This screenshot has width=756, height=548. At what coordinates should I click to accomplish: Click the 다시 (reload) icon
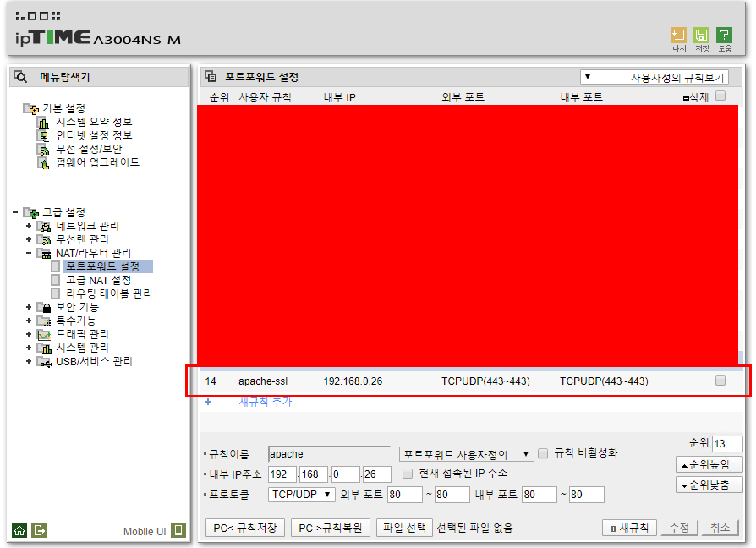pos(678,36)
